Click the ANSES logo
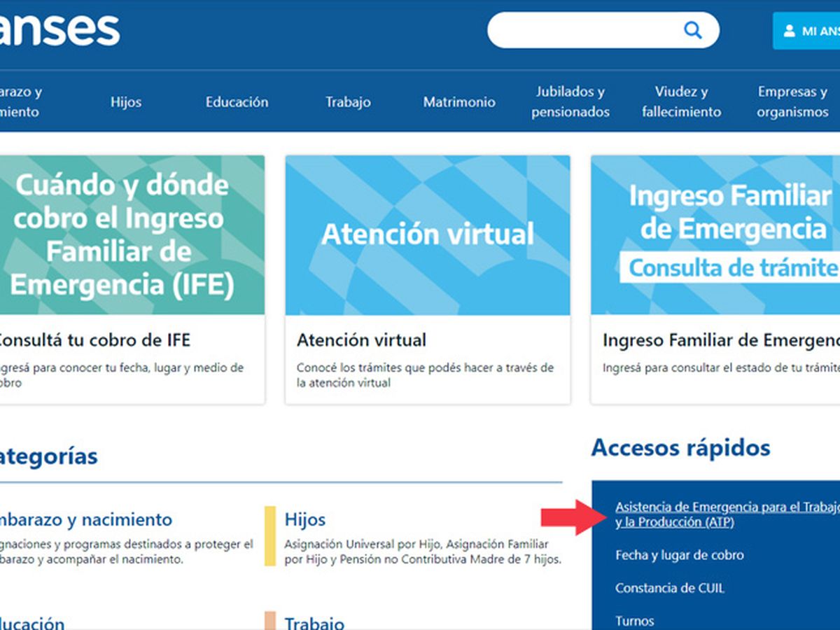Screen dimensions: 840x630 [x=59, y=29]
